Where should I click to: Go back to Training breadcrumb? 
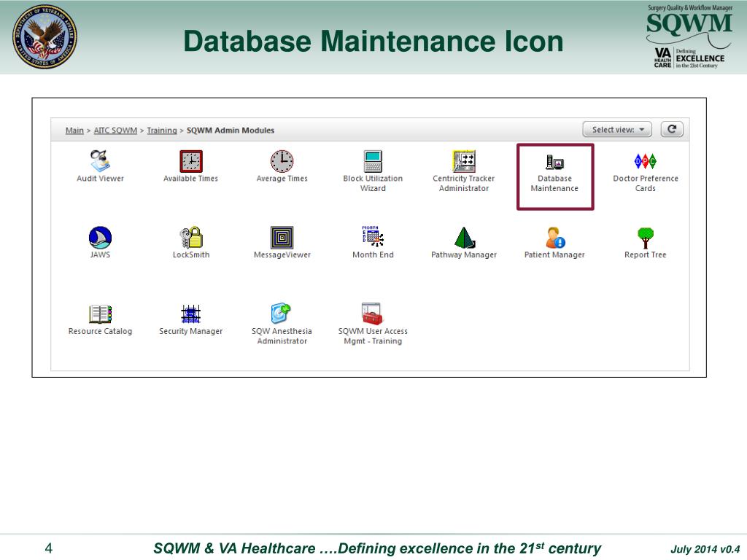(161, 130)
